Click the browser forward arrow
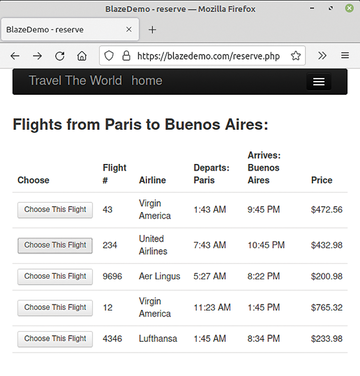The image size is (360, 376). point(37,56)
